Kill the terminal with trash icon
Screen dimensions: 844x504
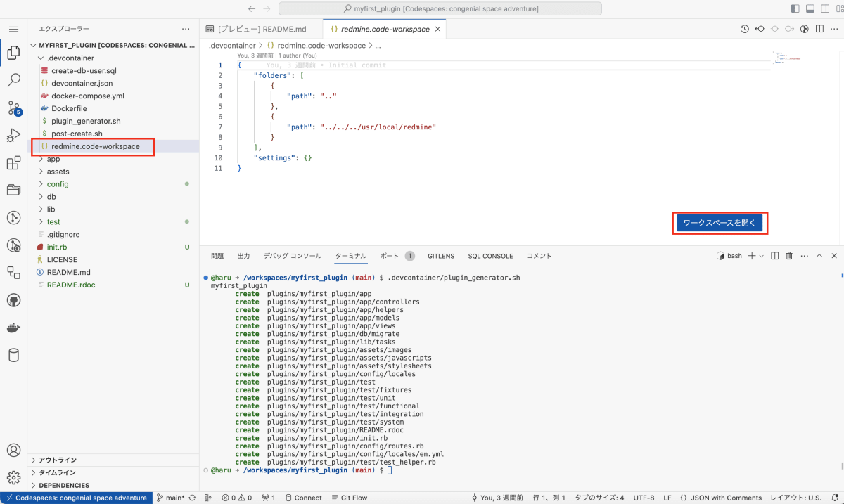789,256
